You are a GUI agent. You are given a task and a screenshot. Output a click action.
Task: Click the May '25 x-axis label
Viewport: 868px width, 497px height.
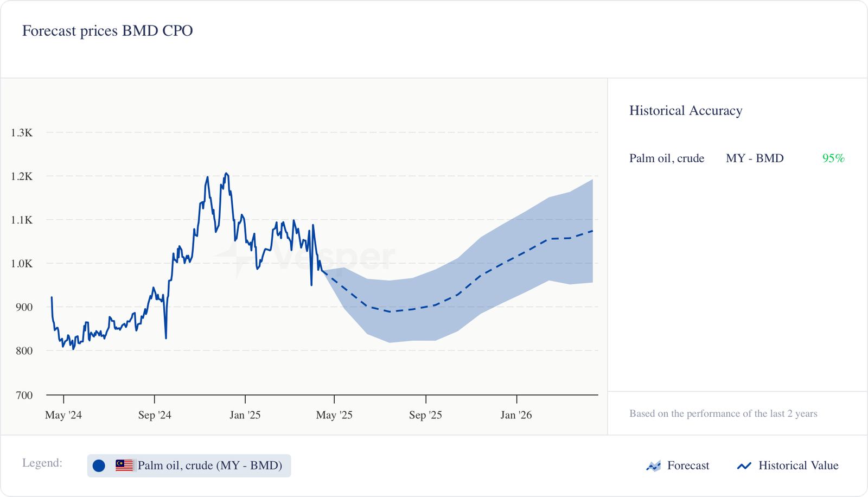pos(334,415)
